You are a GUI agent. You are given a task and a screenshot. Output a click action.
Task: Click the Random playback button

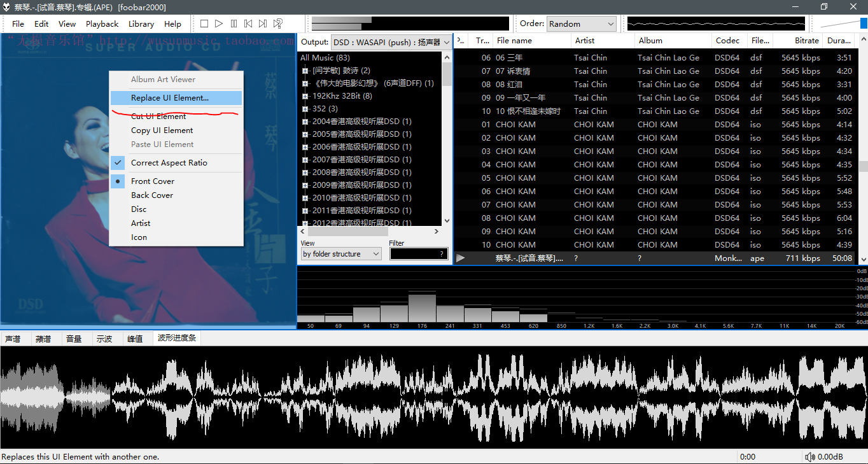click(x=278, y=24)
